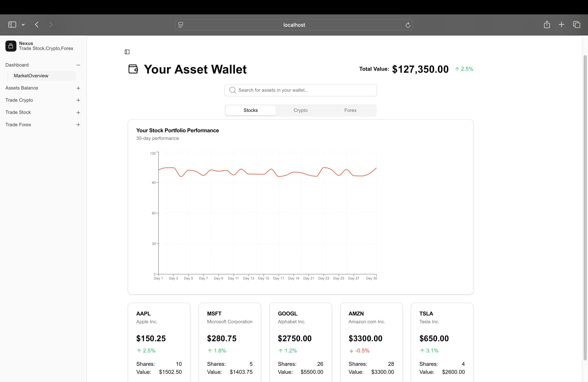Click Microsoft Corporation company name
This screenshot has width=588, height=382.
(x=230, y=321)
